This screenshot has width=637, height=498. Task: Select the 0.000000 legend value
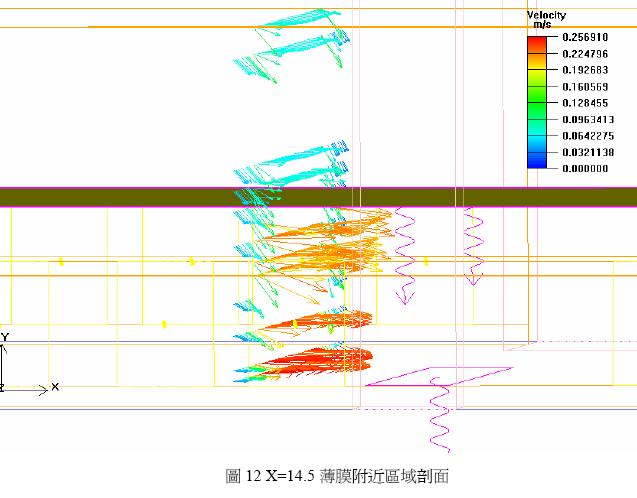pyautogui.click(x=585, y=169)
